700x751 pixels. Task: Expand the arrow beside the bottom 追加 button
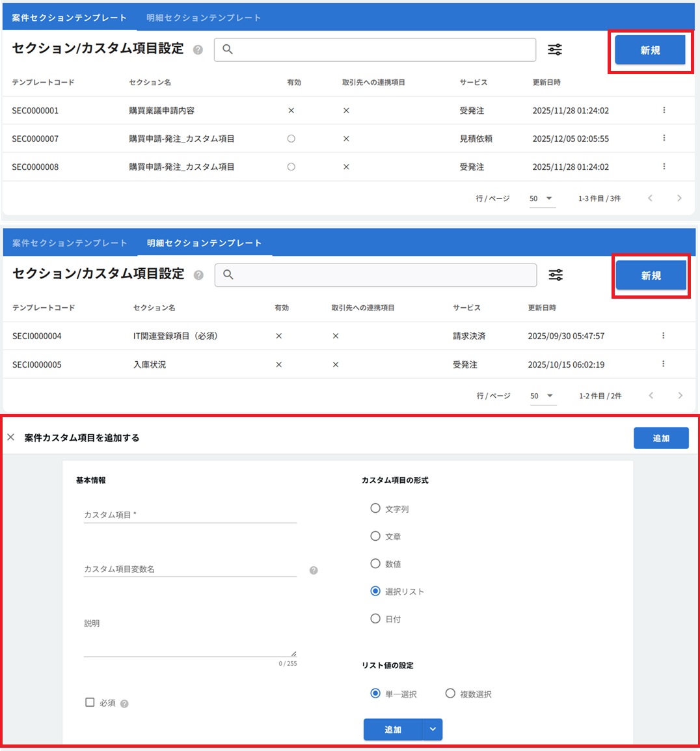(433, 730)
